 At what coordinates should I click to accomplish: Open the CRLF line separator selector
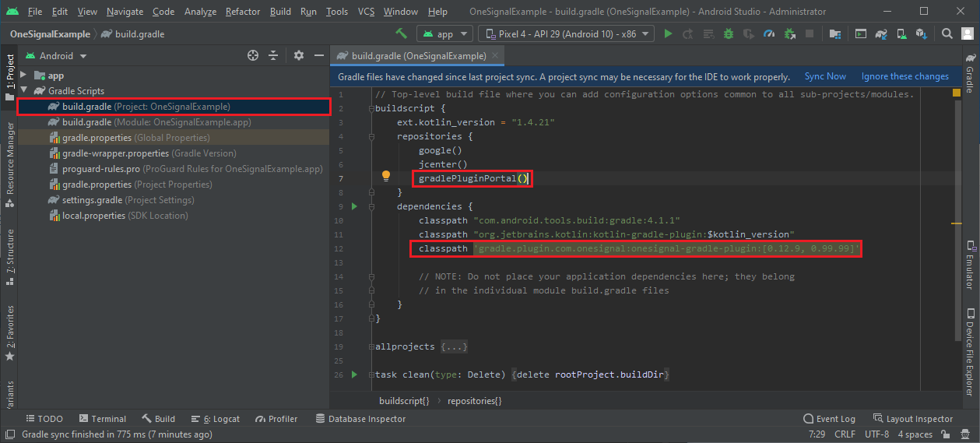(x=845, y=434)
